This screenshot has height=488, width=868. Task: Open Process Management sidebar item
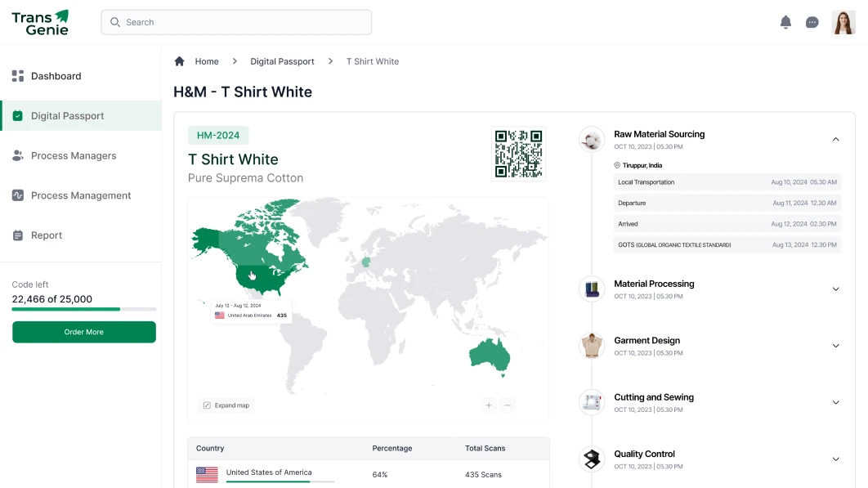81,195
